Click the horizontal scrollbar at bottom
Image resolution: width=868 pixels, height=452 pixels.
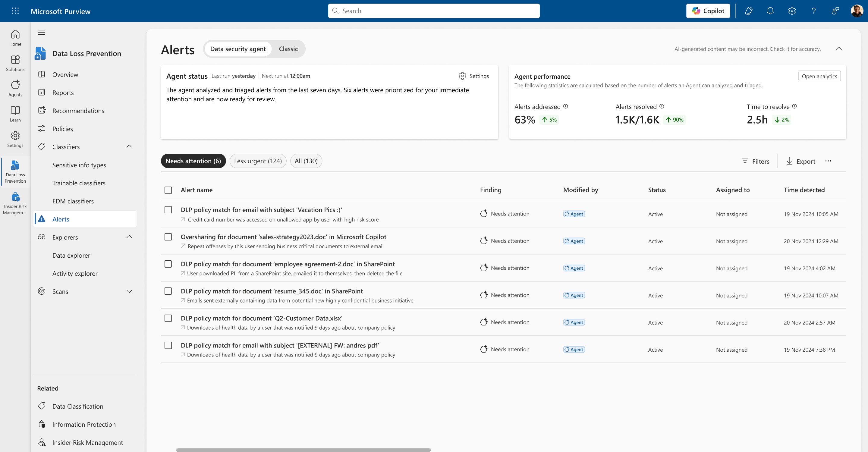click(x=303, y=450)
